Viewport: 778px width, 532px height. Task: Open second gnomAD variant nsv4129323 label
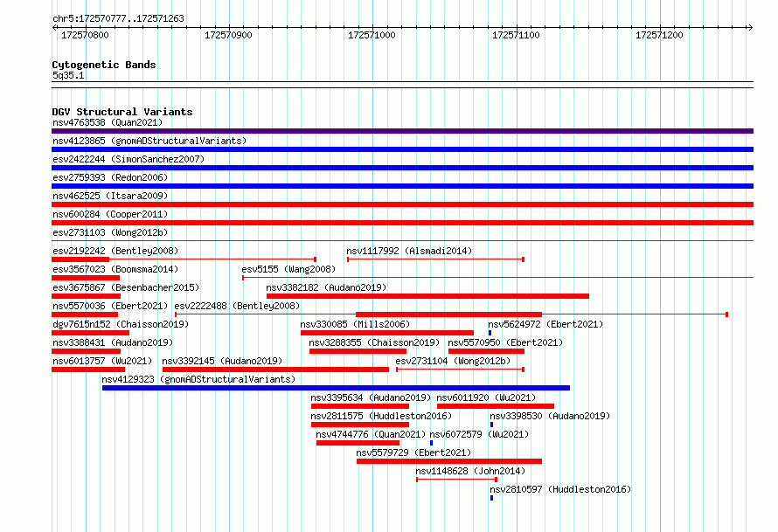(x=198, y=379)
